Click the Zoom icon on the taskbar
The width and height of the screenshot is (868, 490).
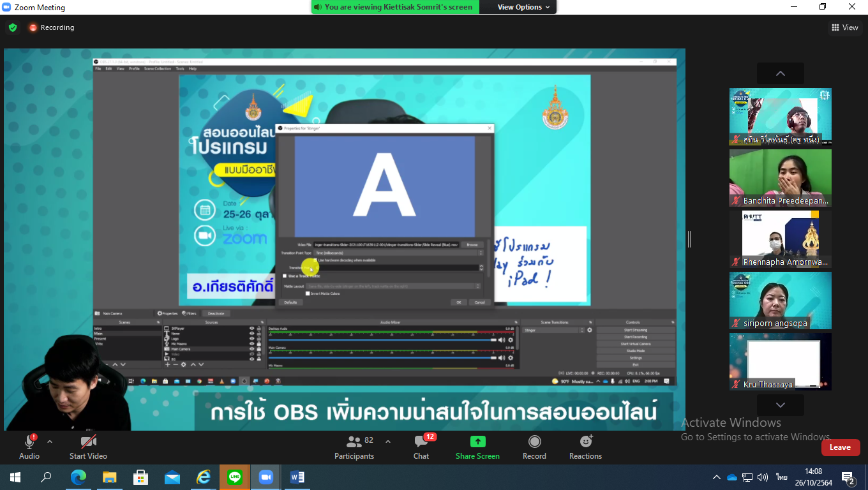click(x=266, y=477)
